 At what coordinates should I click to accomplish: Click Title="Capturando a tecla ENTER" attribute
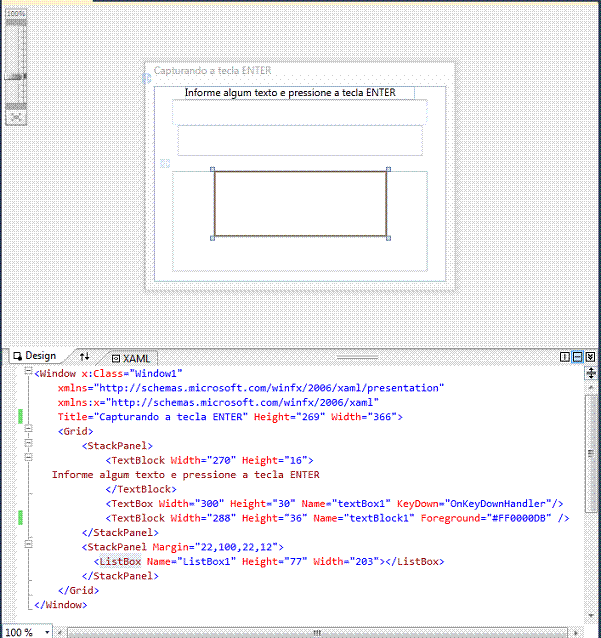tap(153, 417)
